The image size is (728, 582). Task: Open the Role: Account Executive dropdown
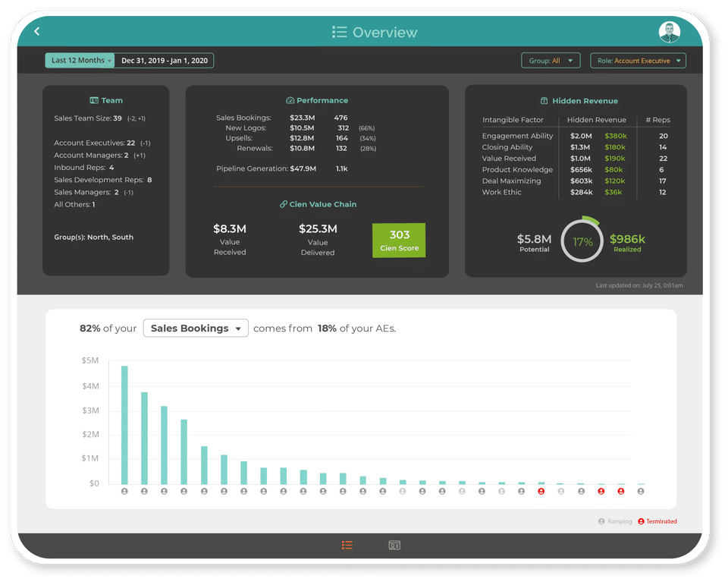pos(638,61)
